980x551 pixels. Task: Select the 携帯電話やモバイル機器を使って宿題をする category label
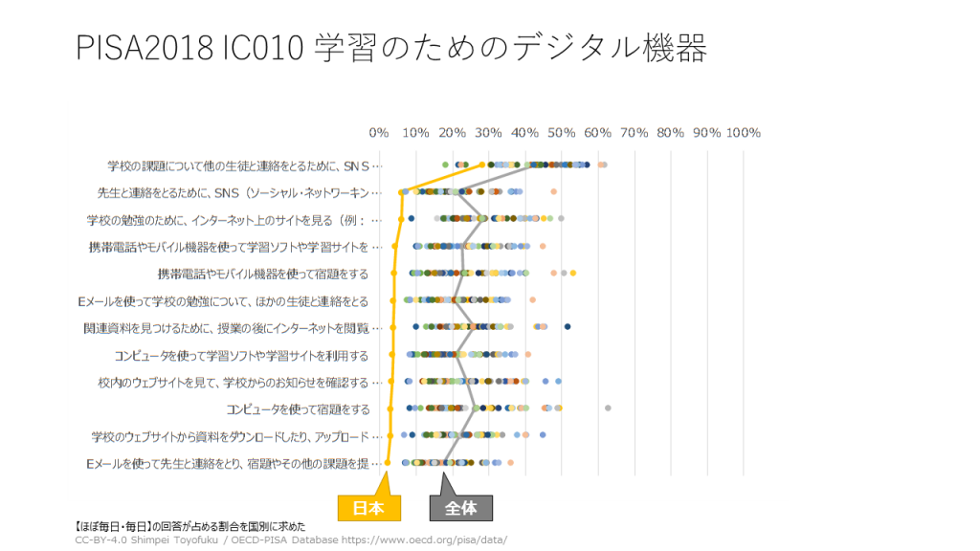(x=263, y=274)
